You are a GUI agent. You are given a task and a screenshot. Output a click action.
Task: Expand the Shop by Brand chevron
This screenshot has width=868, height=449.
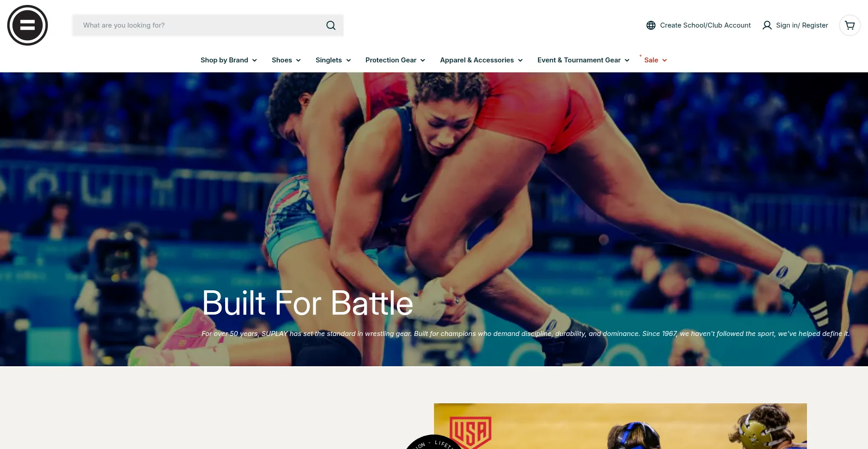click(255, 60)
